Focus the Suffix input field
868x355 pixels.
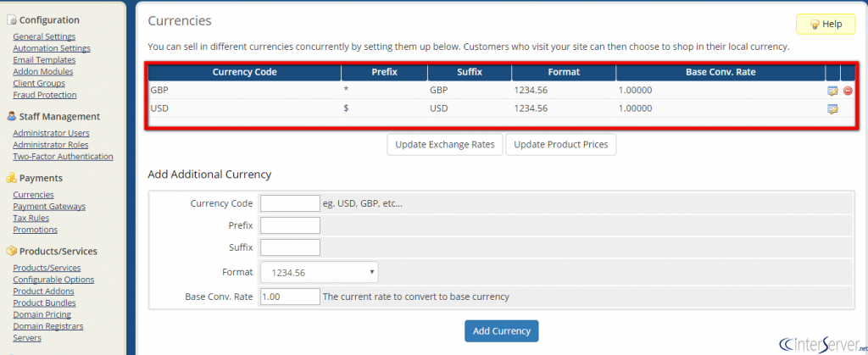click(290, 247)
